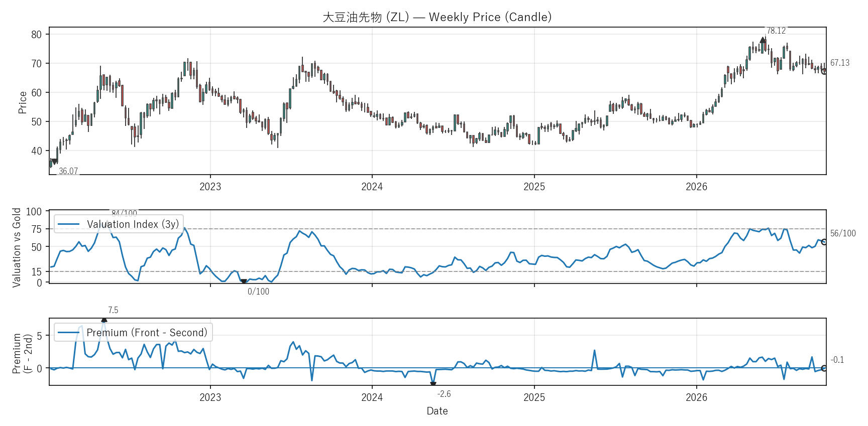Click the down-triangle marker at premium low
Viewport: 868px width, 426px height.
point(433,385)
